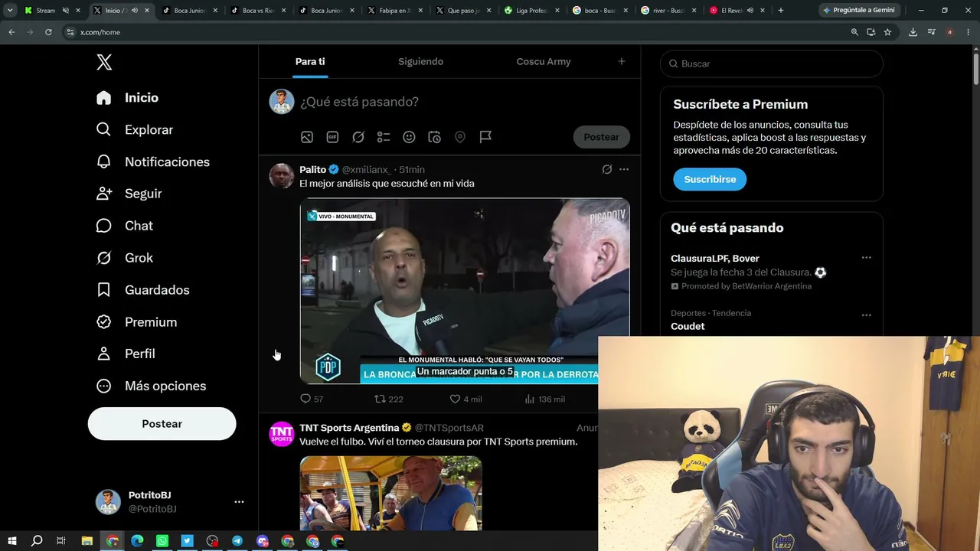Screen dimensions: 980x551
Task: Click the flag icon in composer
Action: tap(485, 137)
